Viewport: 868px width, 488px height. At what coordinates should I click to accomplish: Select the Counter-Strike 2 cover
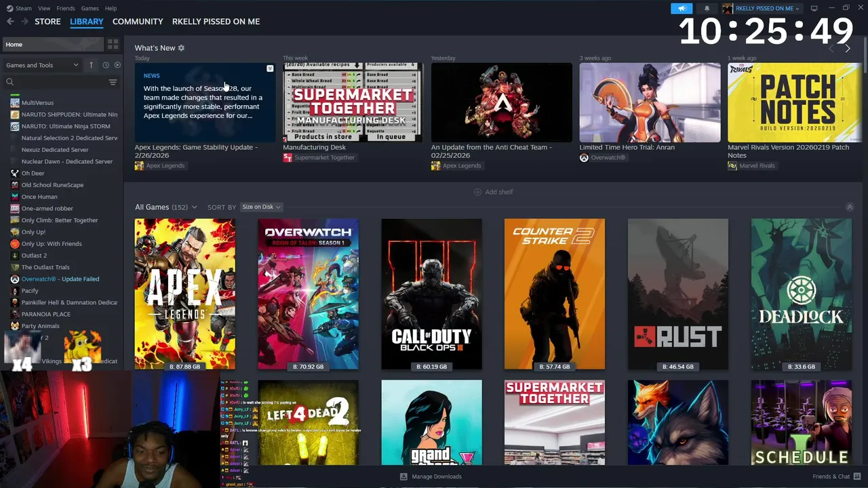(555, 294)
